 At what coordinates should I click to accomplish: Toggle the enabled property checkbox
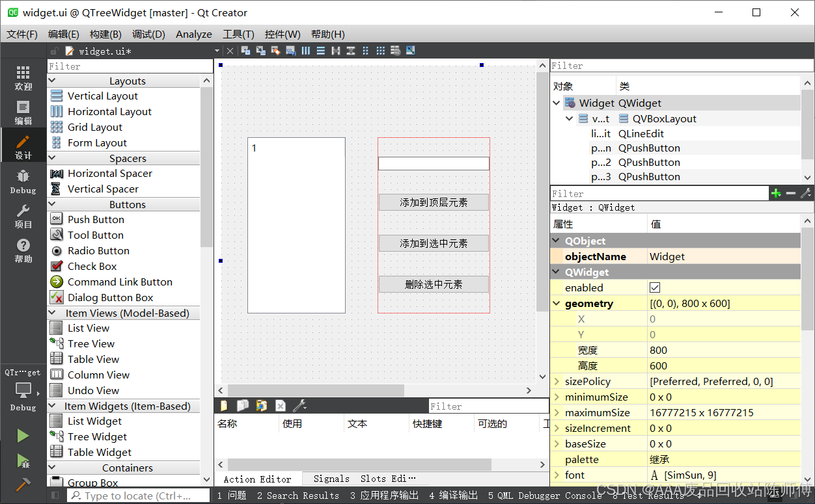pyautogui.click(x=655, y=287)
